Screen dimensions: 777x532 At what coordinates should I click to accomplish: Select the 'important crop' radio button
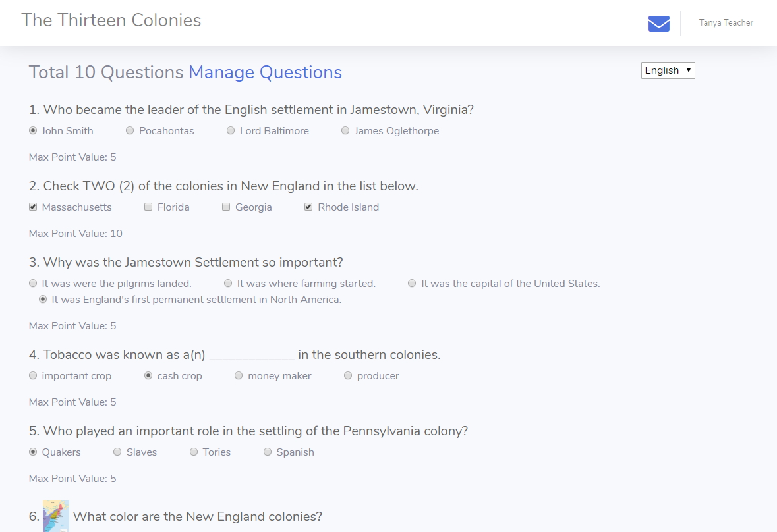[33, 375]
